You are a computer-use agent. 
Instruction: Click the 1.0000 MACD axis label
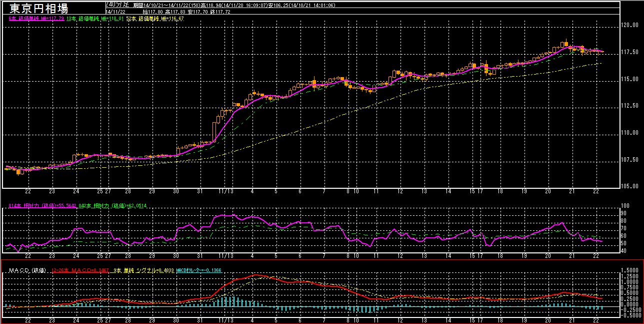pos(628,281)
